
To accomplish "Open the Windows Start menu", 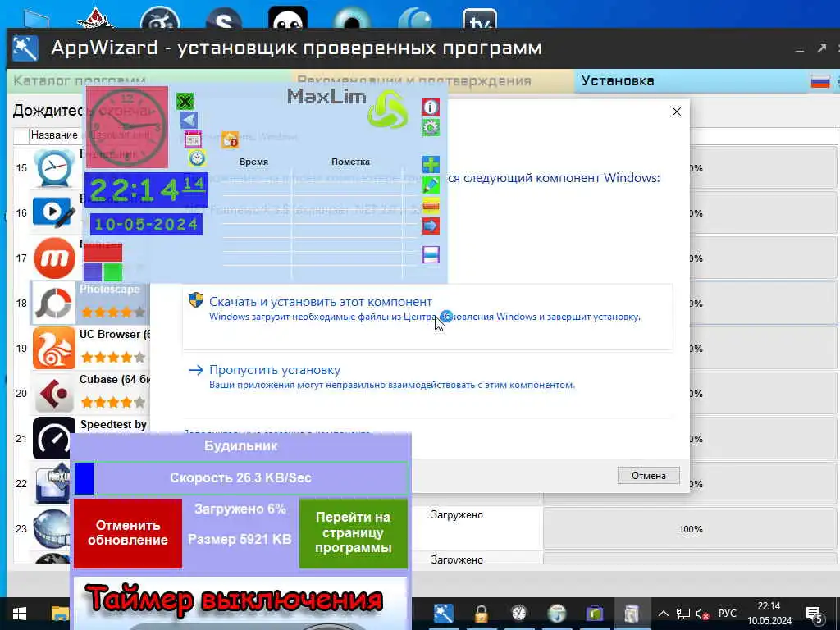I will (20, 614).
